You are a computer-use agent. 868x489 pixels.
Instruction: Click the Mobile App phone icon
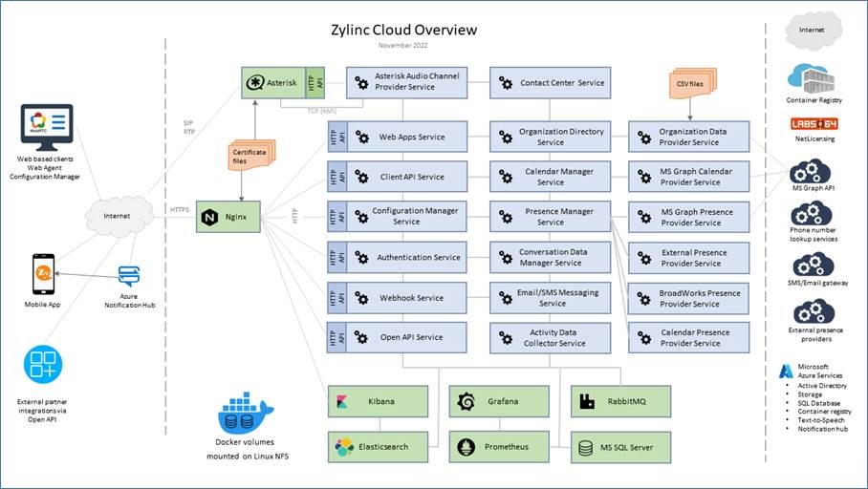(43, 274)
